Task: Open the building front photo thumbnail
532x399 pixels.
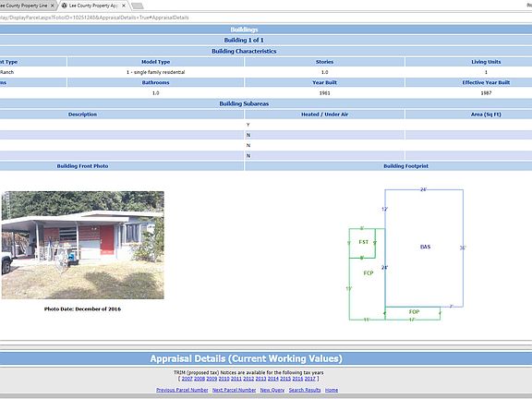Action: coord(82,245)
